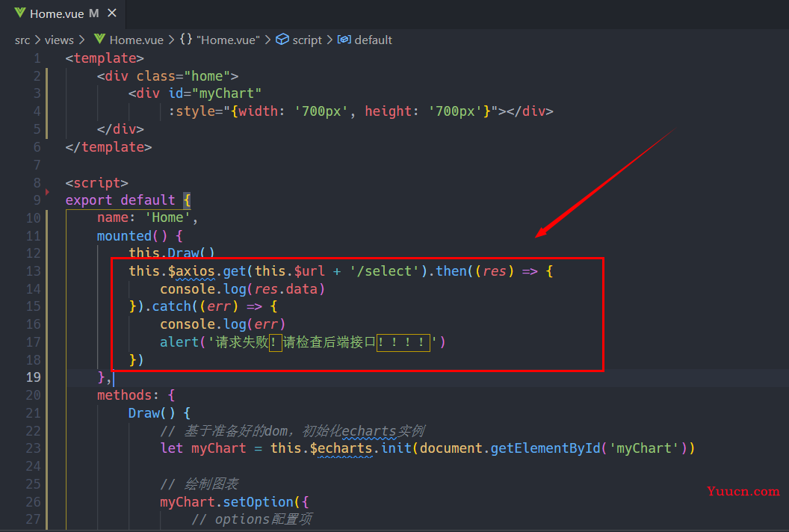Click on 'mounted()' method name
The image size is (789, 532).
pyautogui.click(x=131, y=236)
